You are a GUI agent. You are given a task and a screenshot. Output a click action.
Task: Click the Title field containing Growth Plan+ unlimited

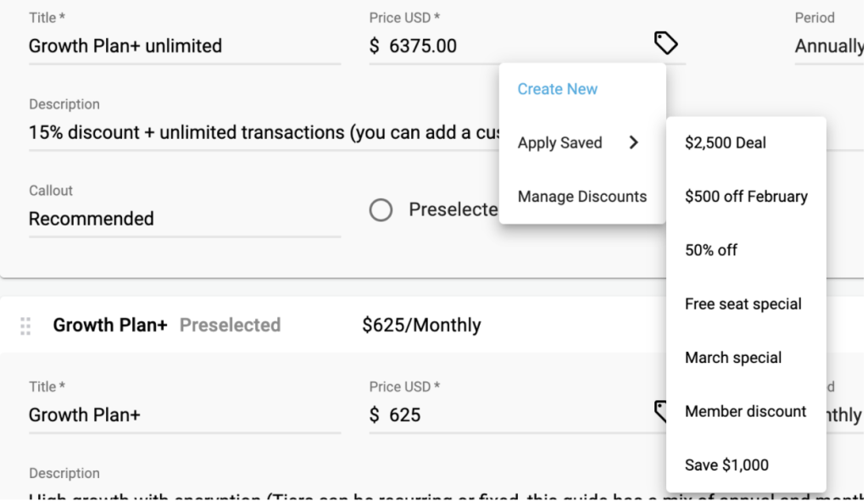[x=185, y=46]
